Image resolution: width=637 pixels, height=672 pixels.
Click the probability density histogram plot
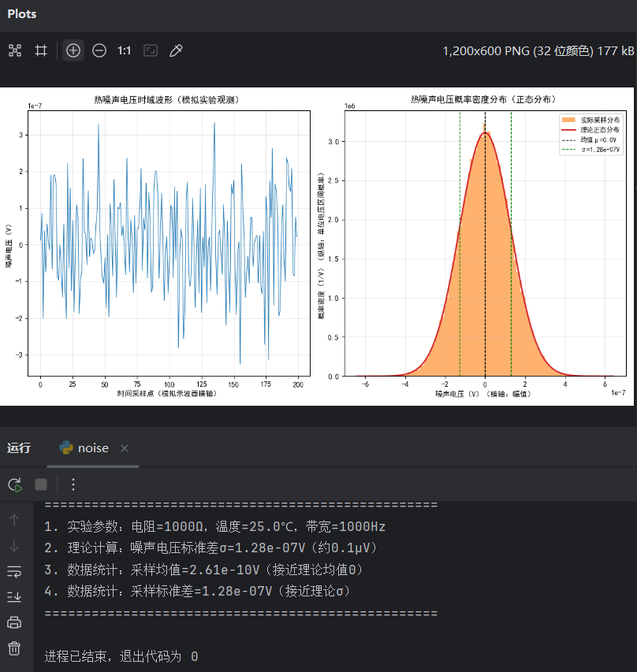pyautogui.click(x=485, y=243)
